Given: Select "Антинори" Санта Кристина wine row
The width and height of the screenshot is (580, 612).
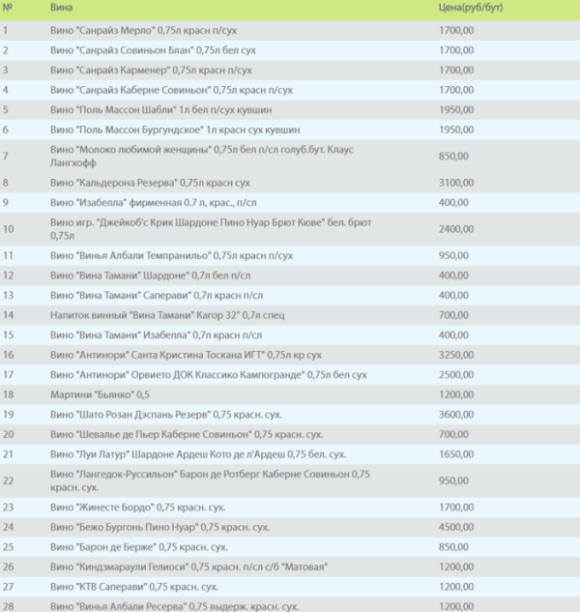Looking at the screenshot, I should tap(290, 355).
